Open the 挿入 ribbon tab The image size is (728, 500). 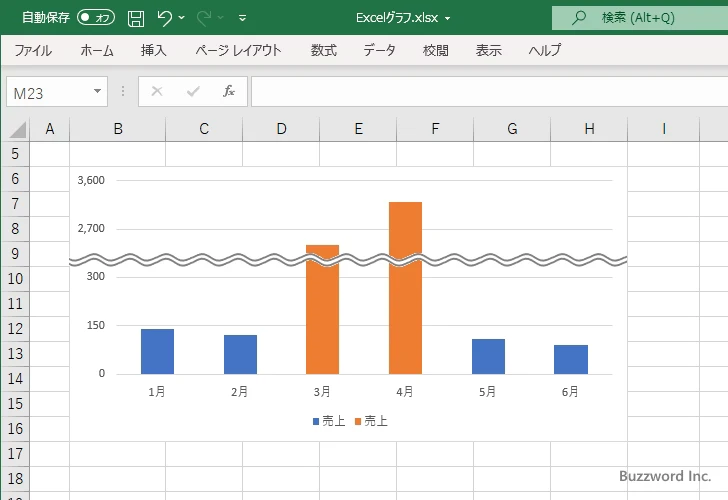(x=153, y=50)
